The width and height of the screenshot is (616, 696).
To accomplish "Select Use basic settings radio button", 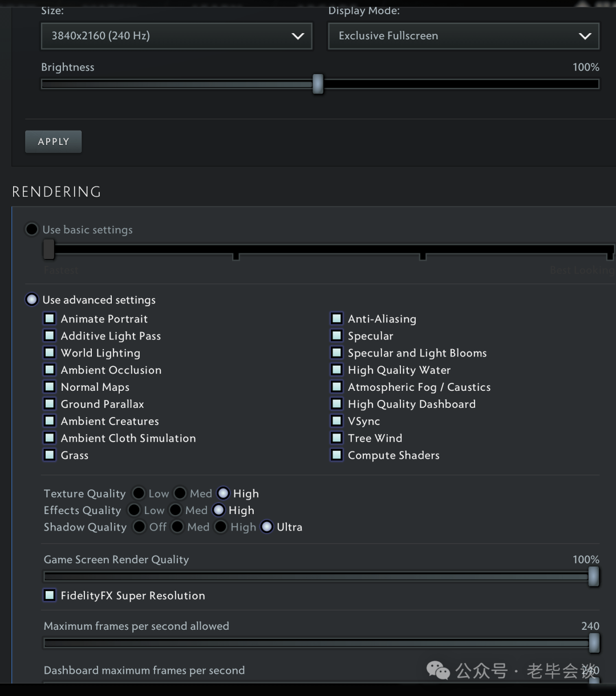I will pos(32,229).
